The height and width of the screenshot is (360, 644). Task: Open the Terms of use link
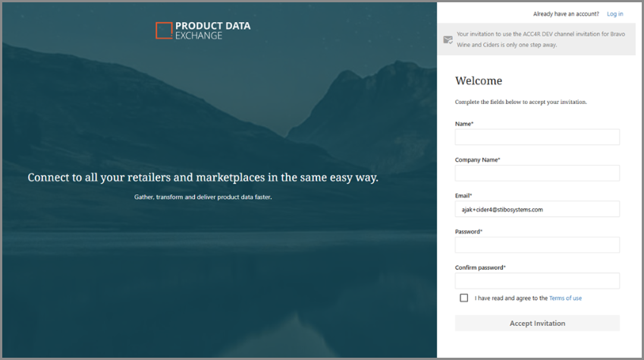pos(565,298)
